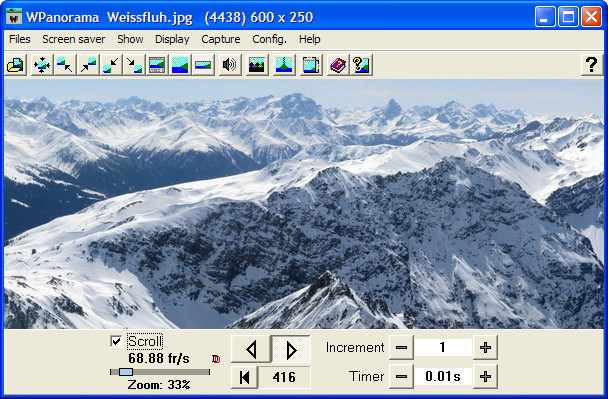Viewport: 608px width, 399px height.
Task: Click the capture frame toolbar icon
Action: [x=311, y=65]
